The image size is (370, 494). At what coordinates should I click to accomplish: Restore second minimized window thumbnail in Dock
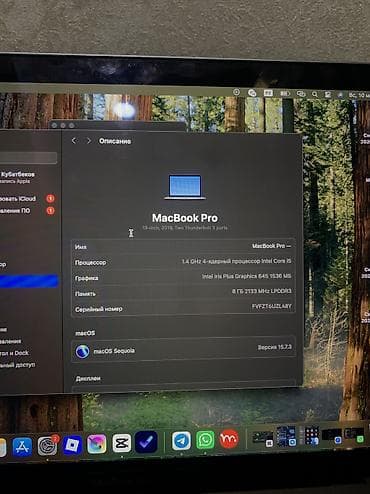[286, 436]
